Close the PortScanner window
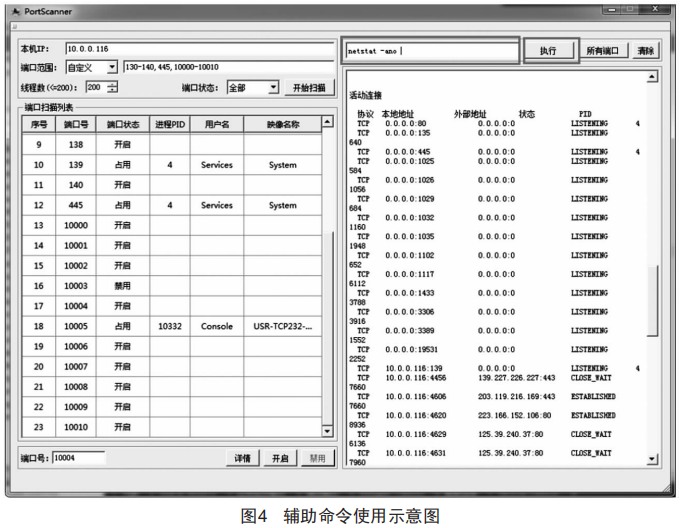 [656, 8]
